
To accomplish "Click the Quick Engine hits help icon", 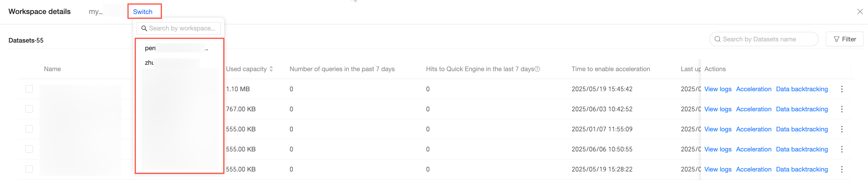I will tap(537, 69).
